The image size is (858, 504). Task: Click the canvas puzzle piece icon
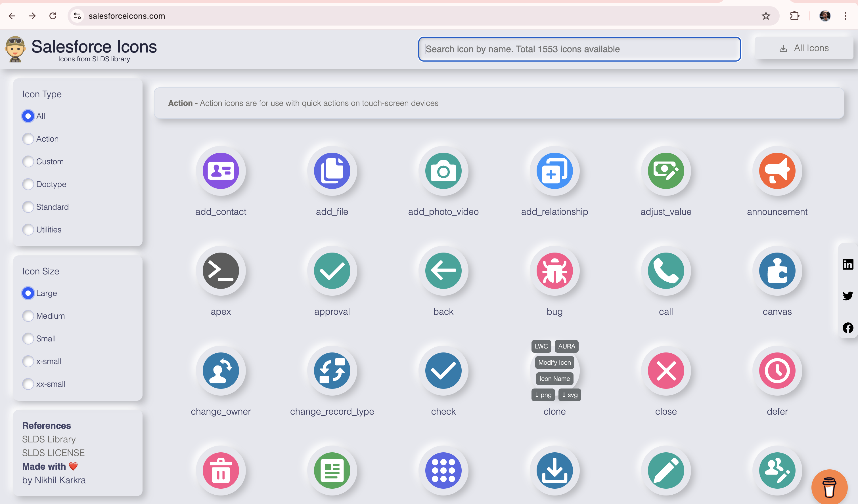(x=777, y=270)
